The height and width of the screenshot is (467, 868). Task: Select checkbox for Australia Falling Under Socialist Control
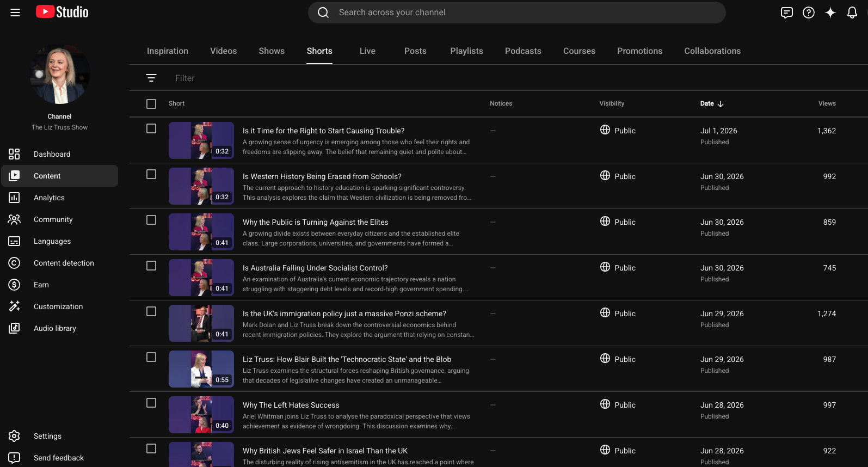click(x=151, y=266)
